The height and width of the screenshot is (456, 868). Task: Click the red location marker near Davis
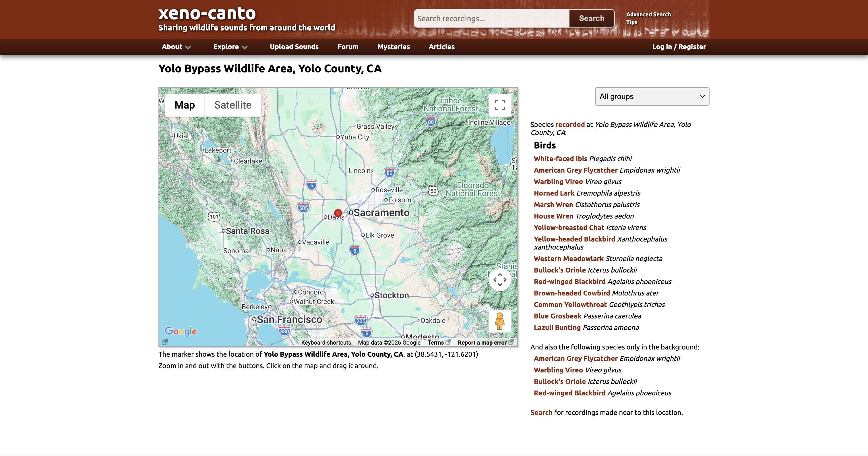click(338, 213)
